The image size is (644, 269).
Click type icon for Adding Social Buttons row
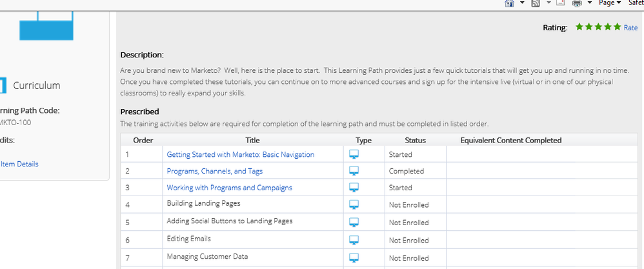354,222
